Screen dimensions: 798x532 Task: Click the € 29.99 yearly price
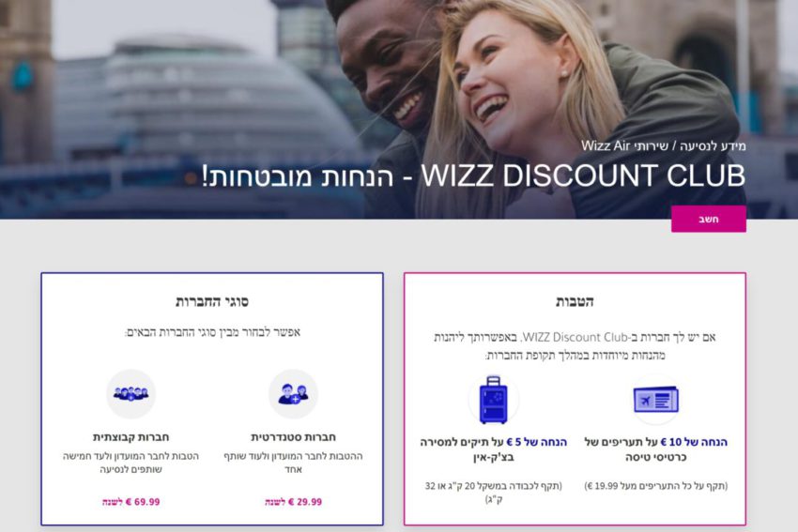pyautogui.click(x=293, y=502)
